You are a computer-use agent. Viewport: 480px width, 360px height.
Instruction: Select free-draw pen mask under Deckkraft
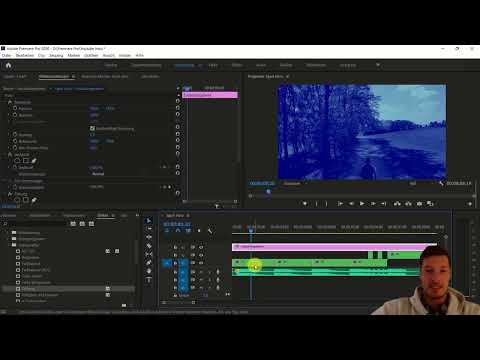(x=34, y=161)
